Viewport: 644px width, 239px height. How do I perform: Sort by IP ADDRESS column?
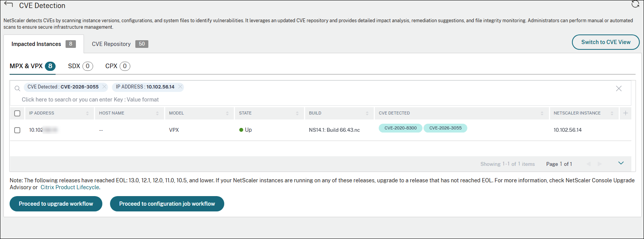click(87, 113)
